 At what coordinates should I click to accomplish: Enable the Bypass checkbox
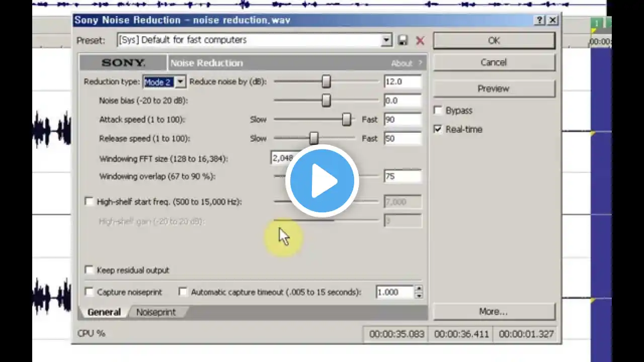438,110
